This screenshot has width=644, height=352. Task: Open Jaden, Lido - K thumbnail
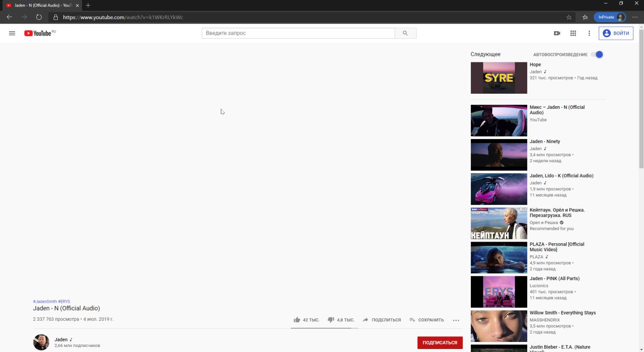pos(499,189)
